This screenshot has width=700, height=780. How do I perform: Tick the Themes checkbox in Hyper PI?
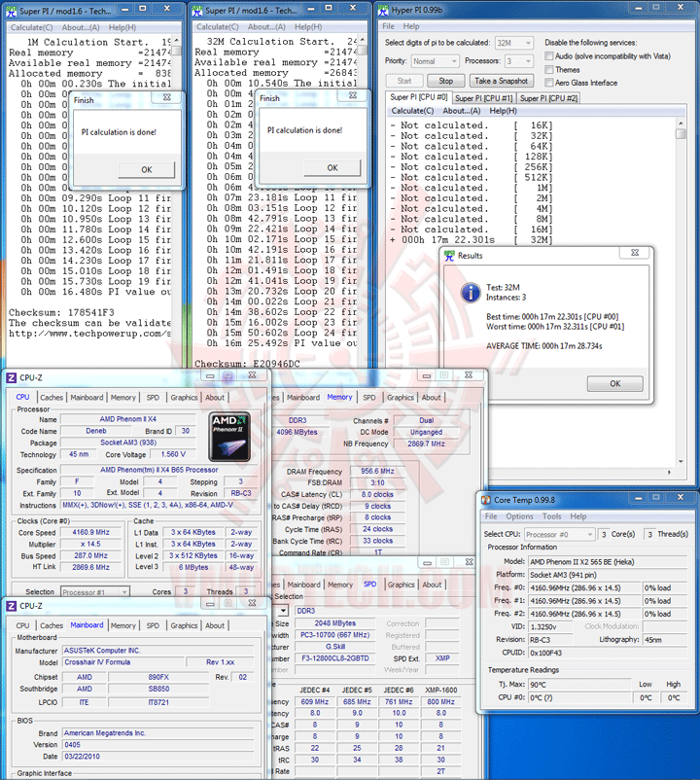(549, 70)
